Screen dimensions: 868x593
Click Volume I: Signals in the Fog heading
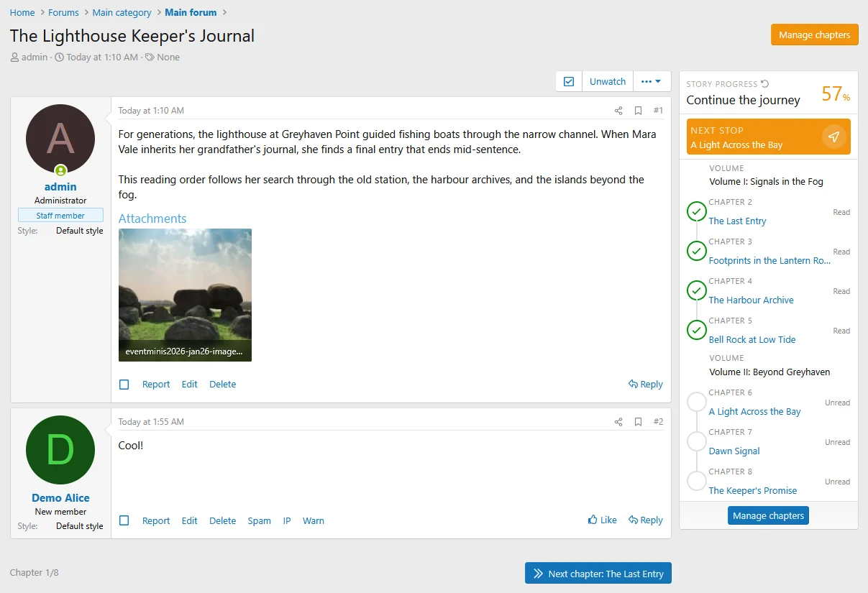tap(766, 182)
